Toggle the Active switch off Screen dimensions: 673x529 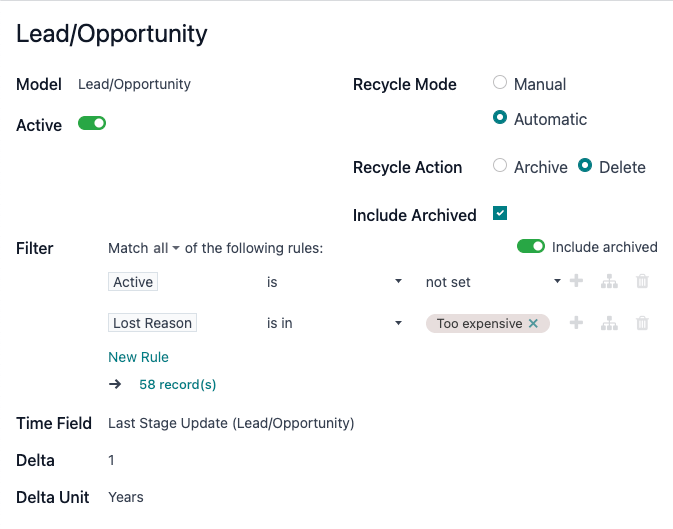pos(92,123)
